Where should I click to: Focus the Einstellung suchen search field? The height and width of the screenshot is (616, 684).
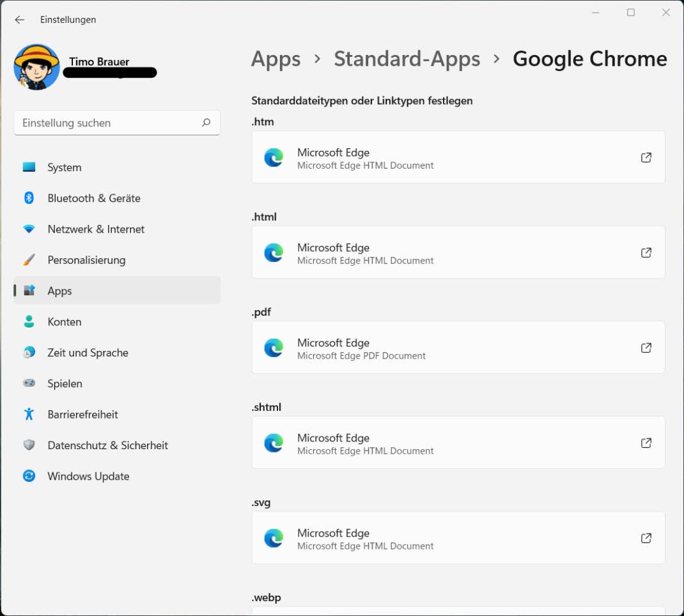pos(109,123)
